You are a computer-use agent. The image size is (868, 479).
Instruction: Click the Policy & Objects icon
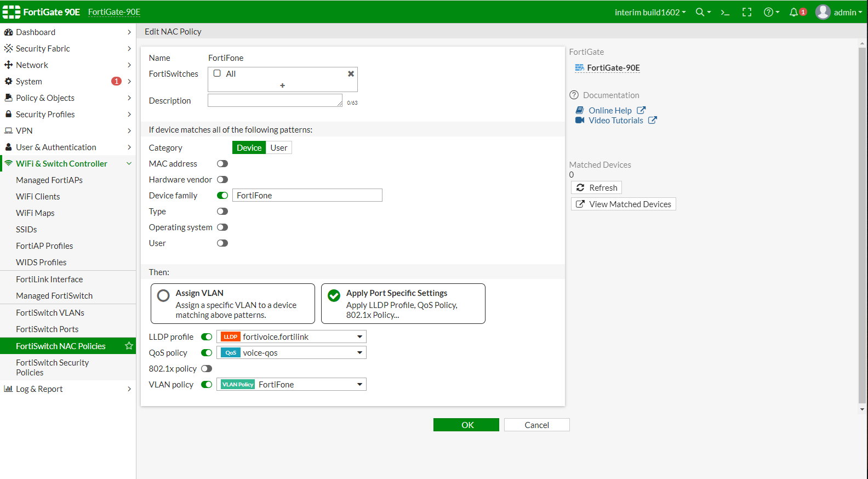(8, 98)
